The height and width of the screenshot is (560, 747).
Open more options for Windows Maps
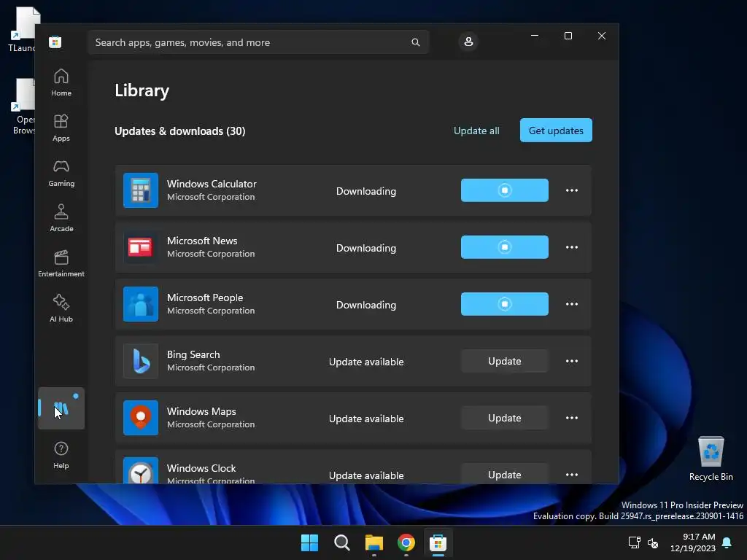pos(572,418)
